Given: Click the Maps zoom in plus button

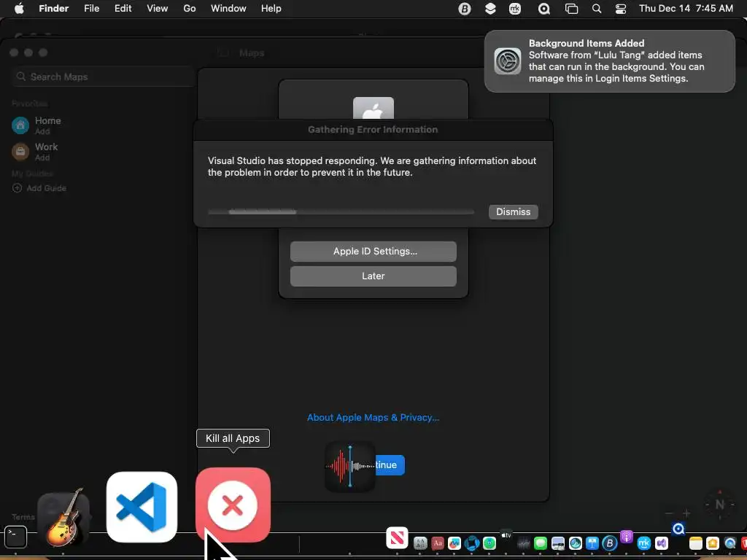Looking at the screenshot, I should coord(686,513).
